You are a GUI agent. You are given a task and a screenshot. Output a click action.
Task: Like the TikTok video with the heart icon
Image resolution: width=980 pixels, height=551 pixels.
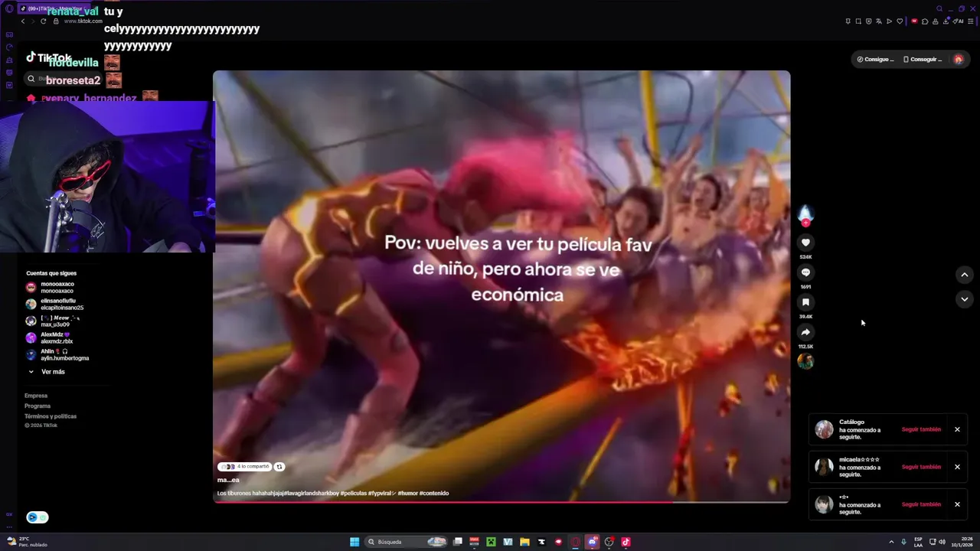point(805,243)
